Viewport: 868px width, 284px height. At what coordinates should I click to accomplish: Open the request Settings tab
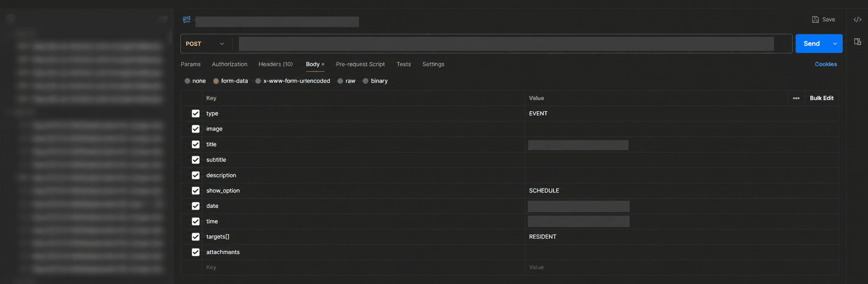point(433,64)
